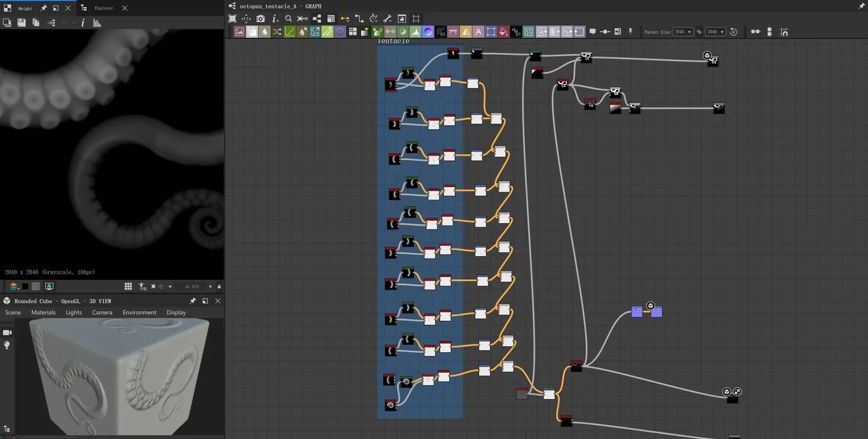Toggle the 3D view light bulb
The image size is (868, 439).
tap(7, 345)
